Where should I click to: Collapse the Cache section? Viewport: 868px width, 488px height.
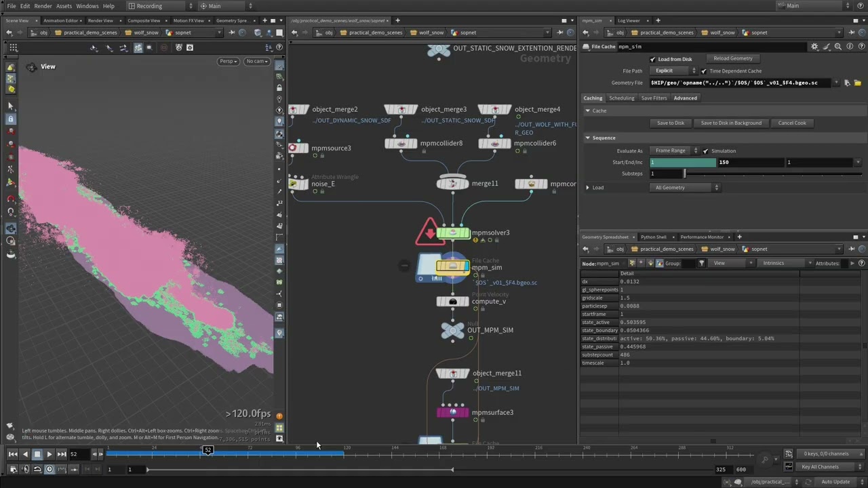point(588,110)
